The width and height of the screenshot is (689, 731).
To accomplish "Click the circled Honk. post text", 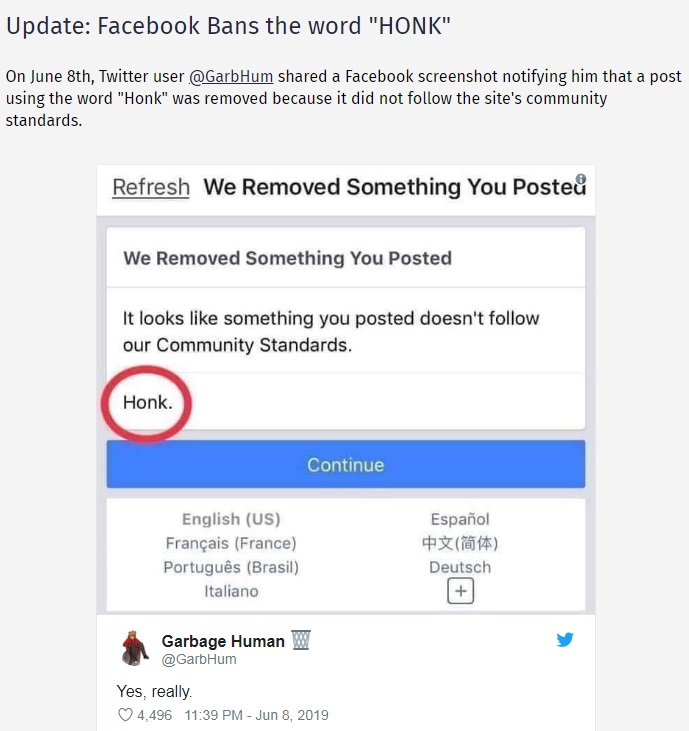I will pos(147,403).
